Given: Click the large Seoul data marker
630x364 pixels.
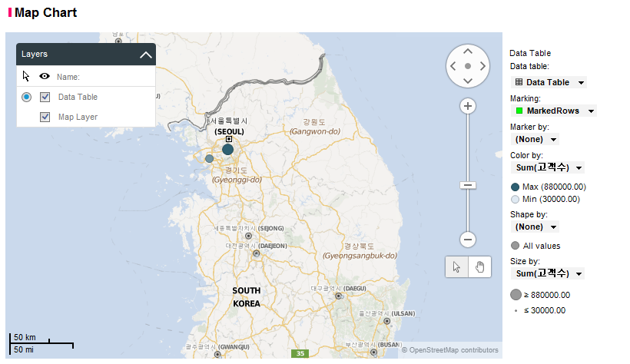Looking at the screenshot, I should [x=228, y=150].
